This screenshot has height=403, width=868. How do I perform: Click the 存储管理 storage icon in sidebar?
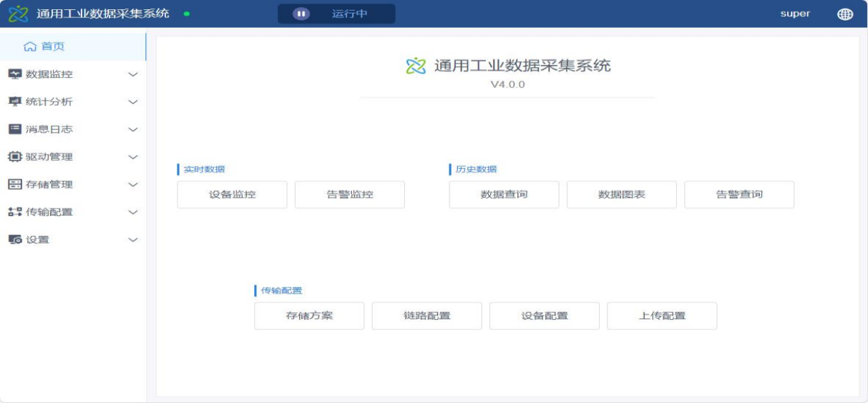[x=14, y=184]
